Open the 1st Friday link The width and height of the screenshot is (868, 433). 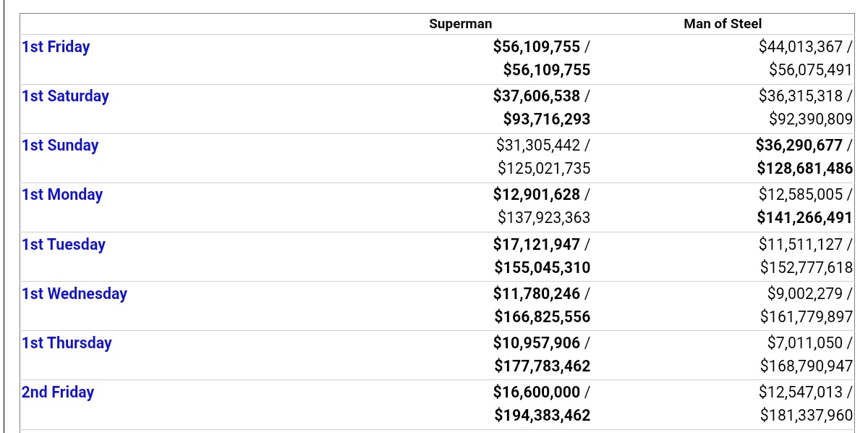point(56,47)
